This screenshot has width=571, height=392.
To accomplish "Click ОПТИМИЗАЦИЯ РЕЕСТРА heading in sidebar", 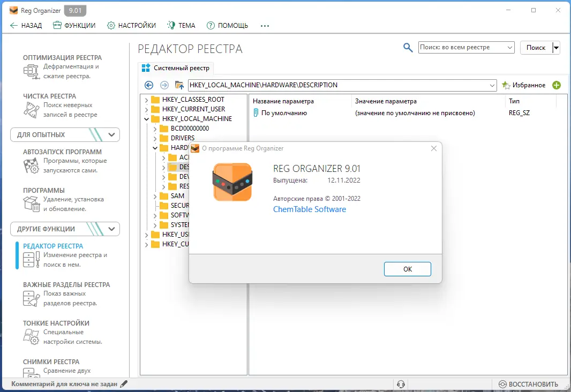I will click(62, 57).
